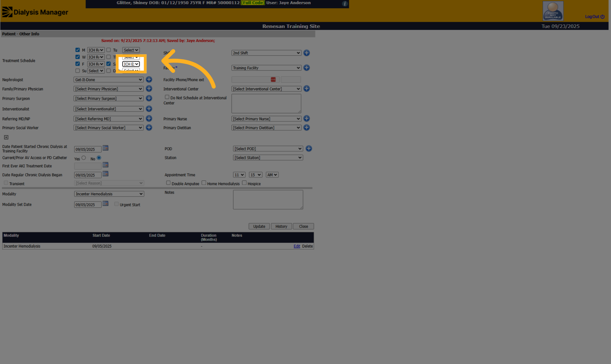
Task: Check the Tuesday treatment schedule checkbox
Action: pos(108,50)
